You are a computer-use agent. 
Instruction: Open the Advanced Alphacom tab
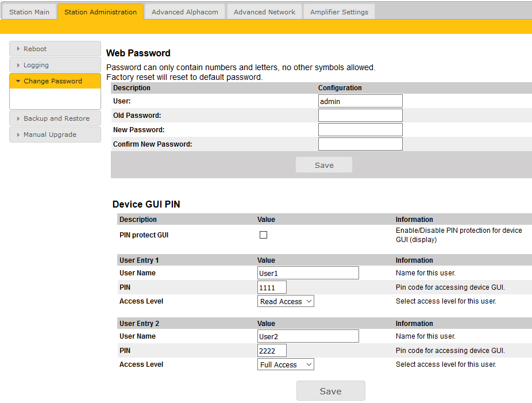pos(184,12)
